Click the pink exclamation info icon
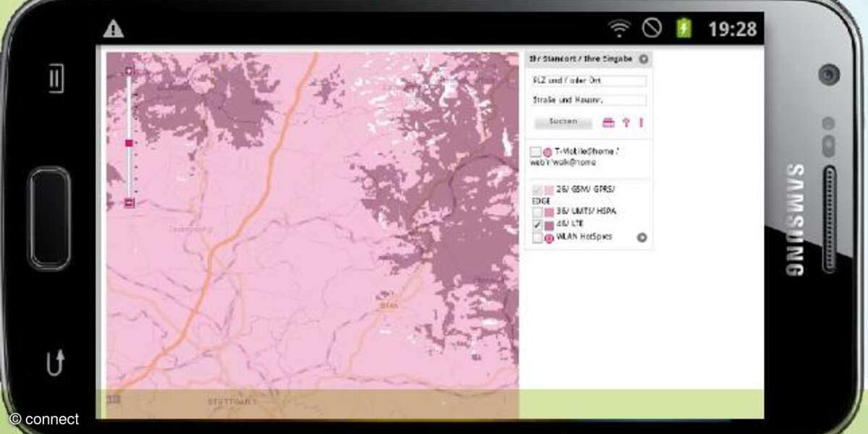Image resolution: width=868 pixels, height=434 pixels. 641,123
